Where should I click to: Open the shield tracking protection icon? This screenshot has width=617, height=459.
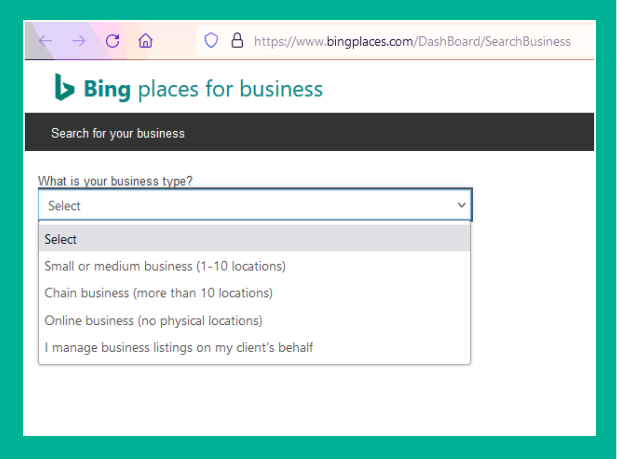click(211, 40)
